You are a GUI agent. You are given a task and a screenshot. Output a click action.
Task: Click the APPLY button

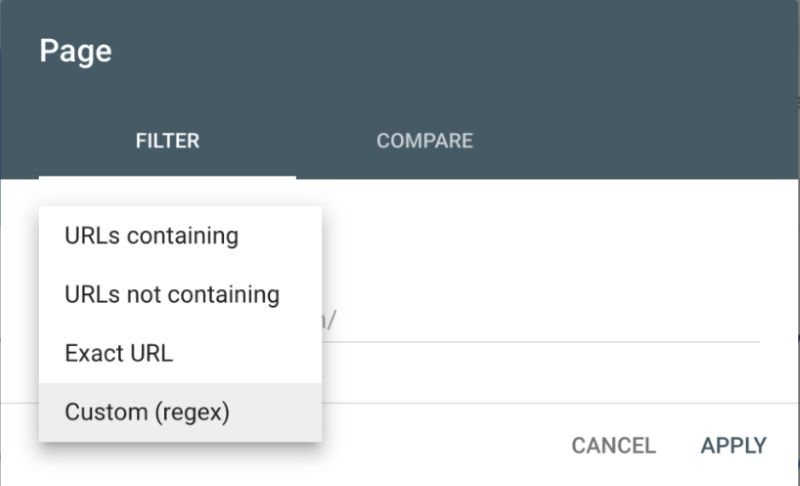tap(734, 446)
